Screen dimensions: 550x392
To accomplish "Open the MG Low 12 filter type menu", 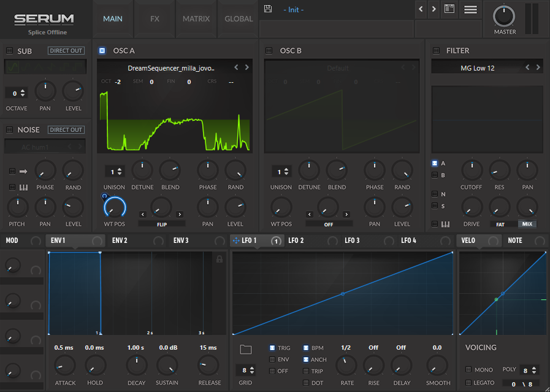I will click(478, 68).
